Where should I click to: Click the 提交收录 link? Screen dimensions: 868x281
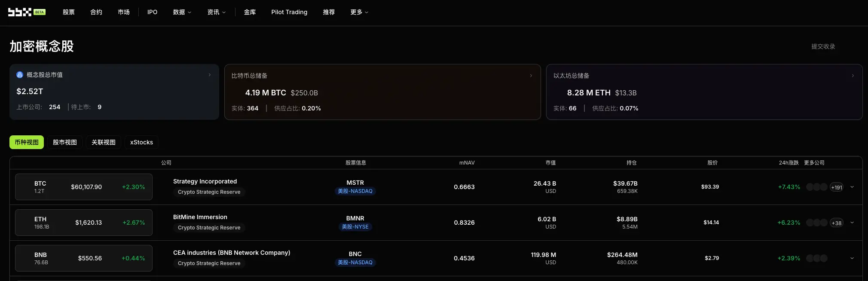tap(823, 46)
